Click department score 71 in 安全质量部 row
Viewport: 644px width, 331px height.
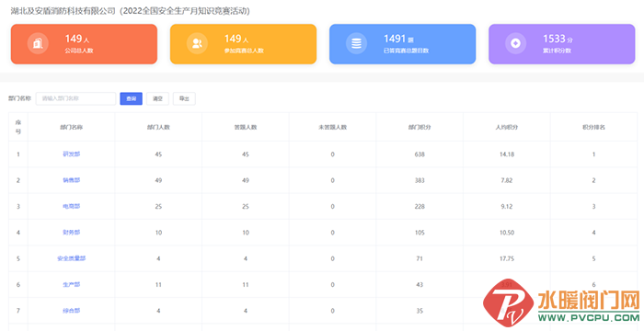(x=420, y=258)
